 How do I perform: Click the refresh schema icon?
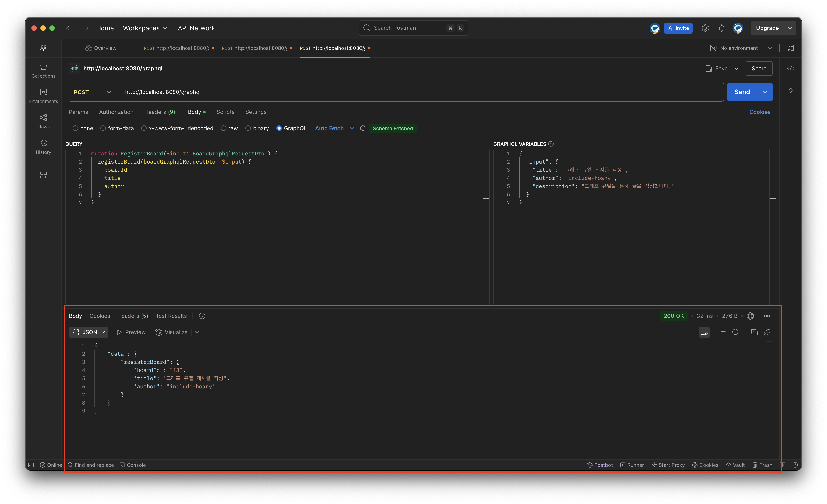pyautogui.click(x=362, y=128)
